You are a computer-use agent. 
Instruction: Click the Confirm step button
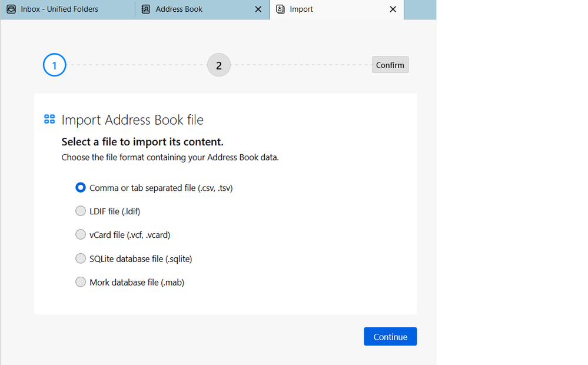390,65
